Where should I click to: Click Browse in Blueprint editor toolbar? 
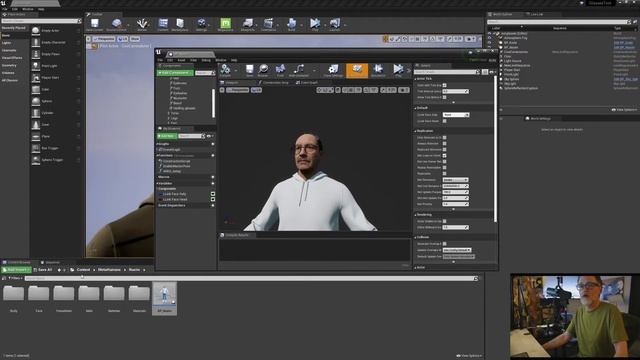tap(263, 71)
